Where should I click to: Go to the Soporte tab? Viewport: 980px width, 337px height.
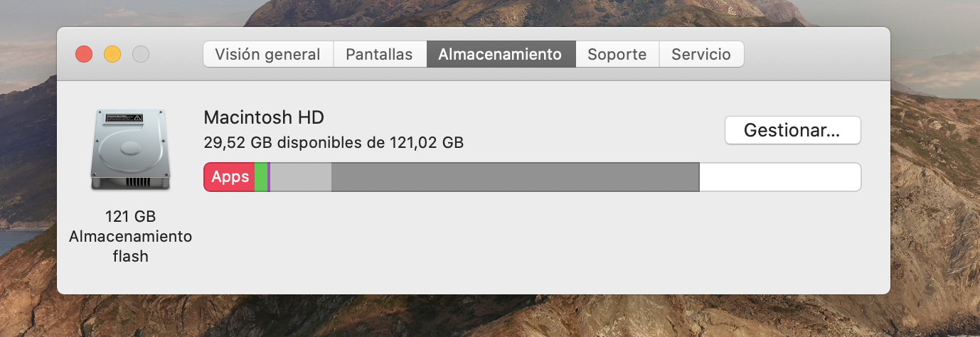click(x=617, y=54)
